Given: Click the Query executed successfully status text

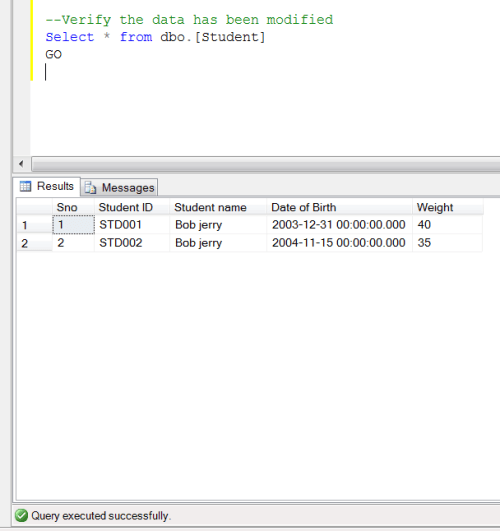Looking at the screenshot, I should click(101, 516).
